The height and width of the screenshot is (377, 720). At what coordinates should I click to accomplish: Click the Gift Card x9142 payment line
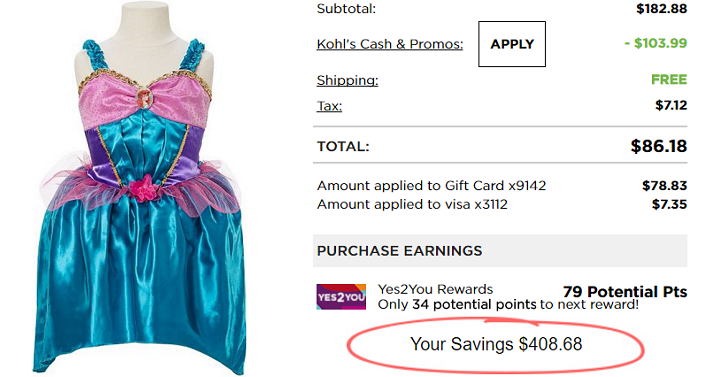point(501,186)
